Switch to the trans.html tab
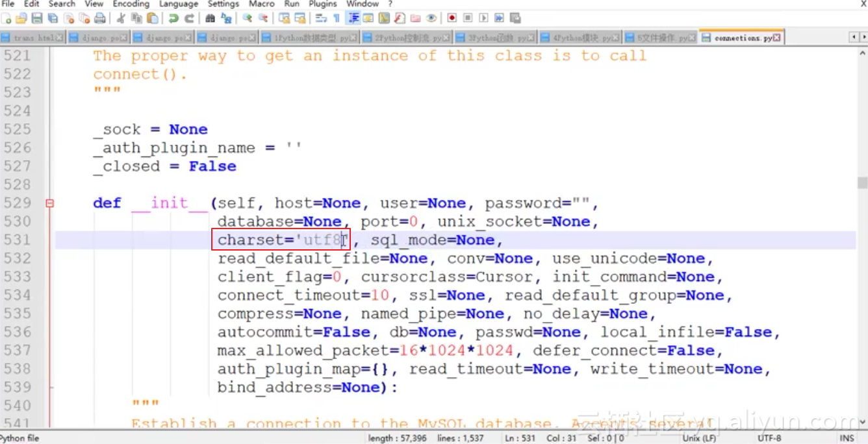Screen dimensions: 868x444 tap(32, 38)
